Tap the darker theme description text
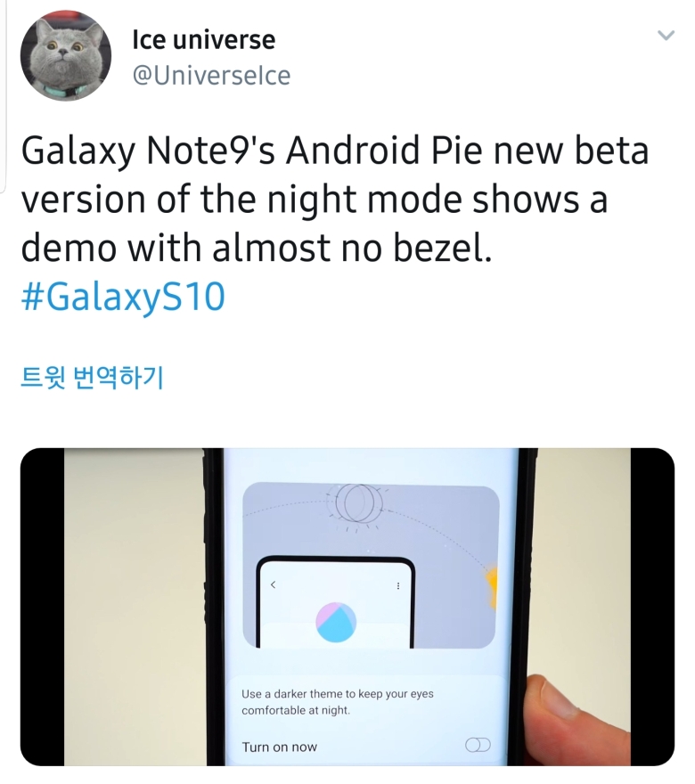The height and width of the screenshot is (784, 695). (338, 702)
